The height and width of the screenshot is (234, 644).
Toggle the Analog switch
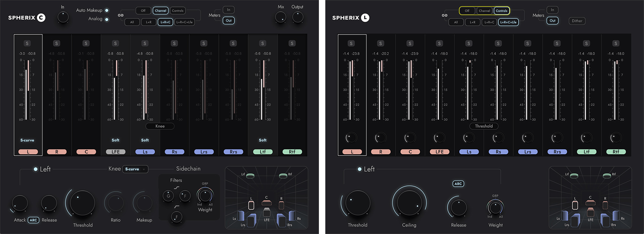[x=107, y=19]
